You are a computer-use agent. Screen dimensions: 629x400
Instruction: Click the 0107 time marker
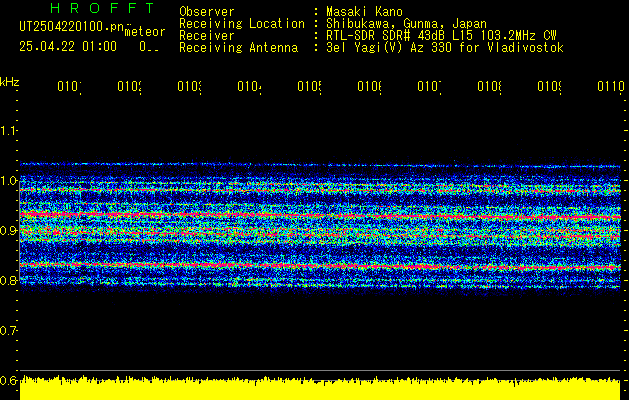[x=430, y=87]
